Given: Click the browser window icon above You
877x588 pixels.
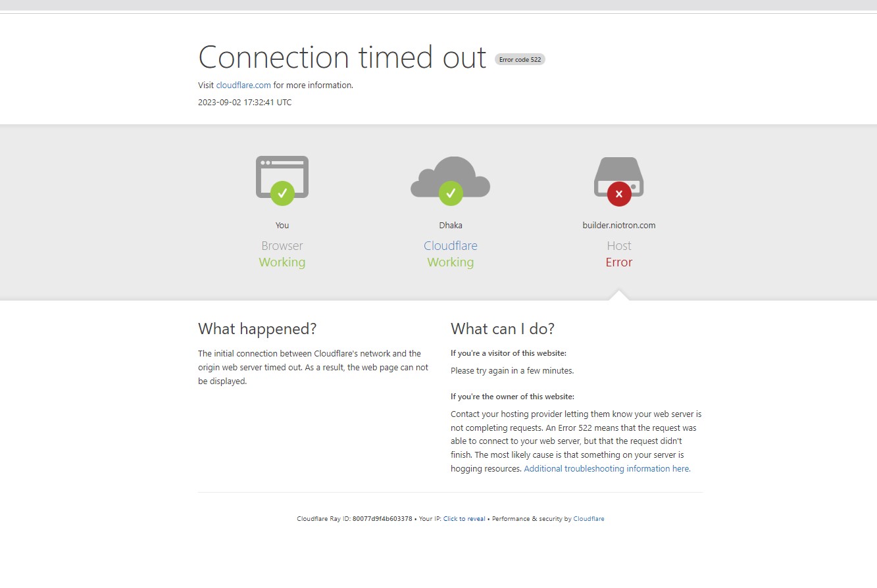Looking at the screenshot, I should tap(282, 170).
